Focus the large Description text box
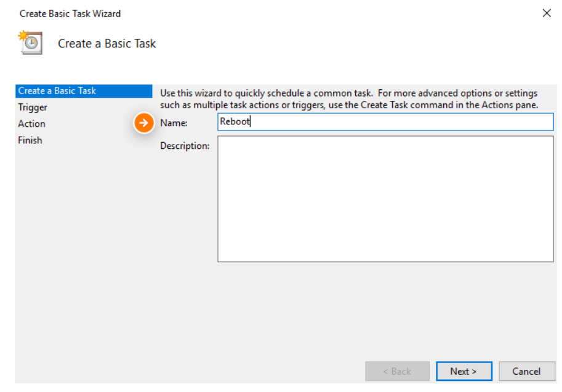 (385, 199)
